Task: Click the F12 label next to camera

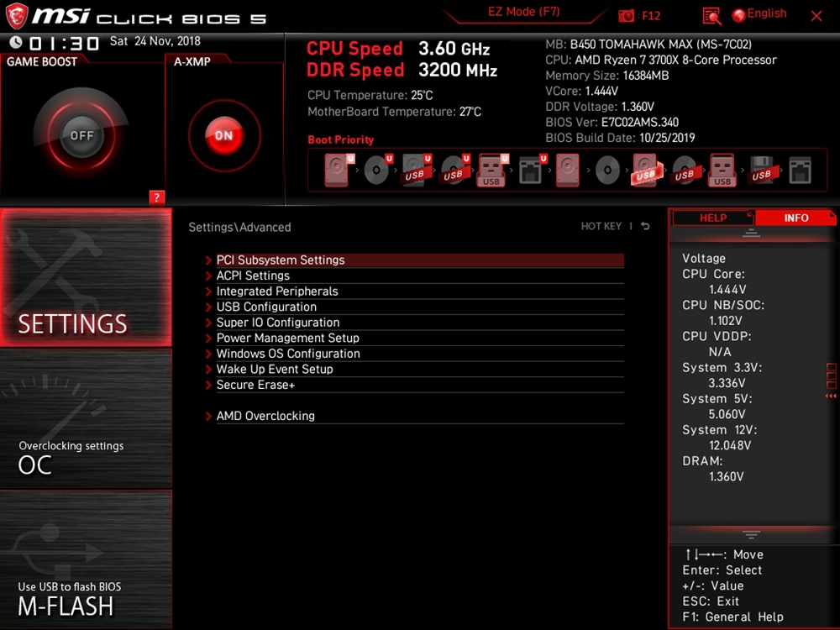Action: (651, 15)
